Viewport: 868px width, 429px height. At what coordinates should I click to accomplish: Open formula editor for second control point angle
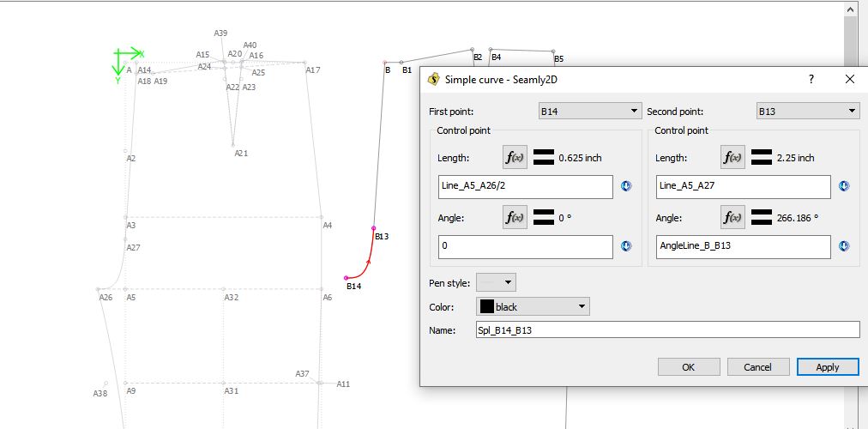pos(732,218)
